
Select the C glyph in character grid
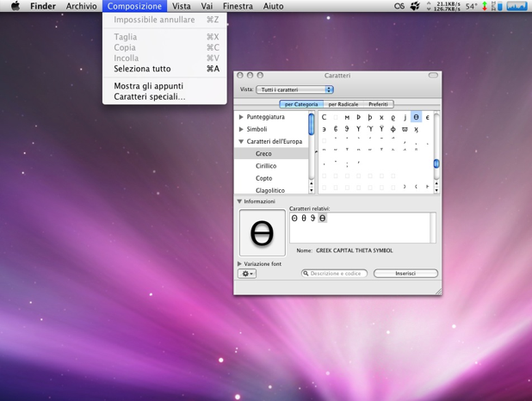tap(324, 117)
